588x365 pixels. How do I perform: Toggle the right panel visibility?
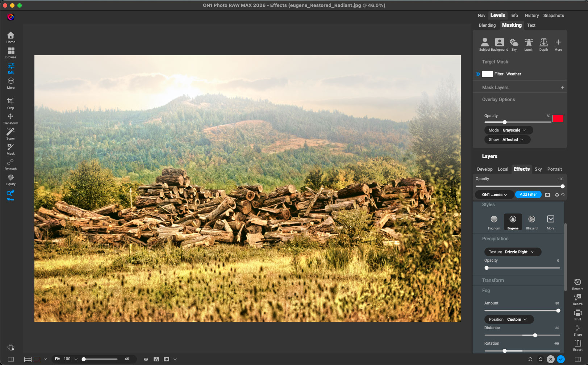click(578, 359)
